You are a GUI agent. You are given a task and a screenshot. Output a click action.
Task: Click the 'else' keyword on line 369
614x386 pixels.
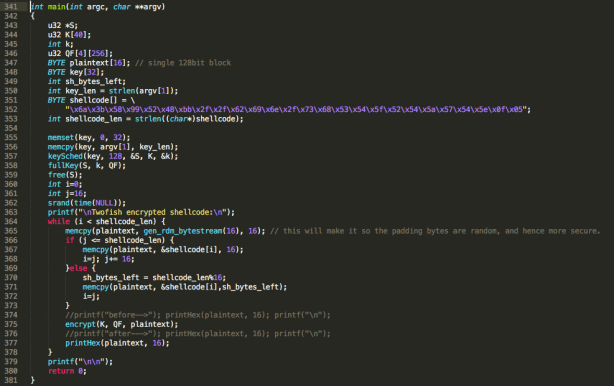pos(78,268)
